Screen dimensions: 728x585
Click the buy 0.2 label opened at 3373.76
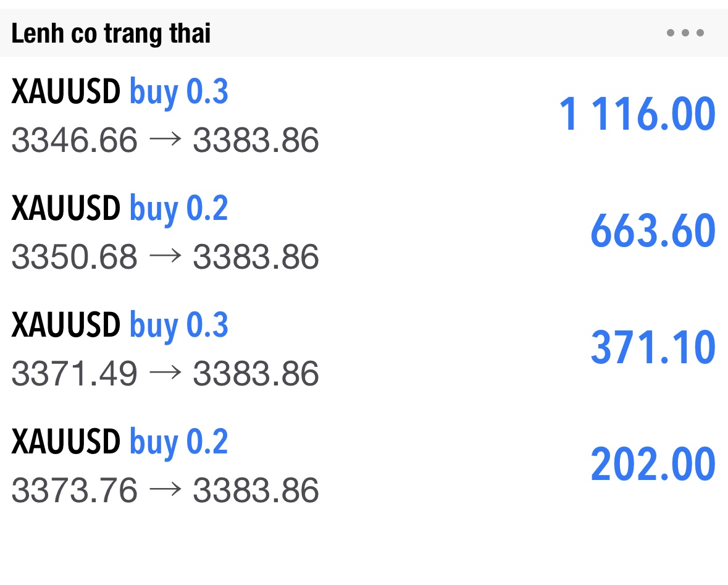point(179,442)
